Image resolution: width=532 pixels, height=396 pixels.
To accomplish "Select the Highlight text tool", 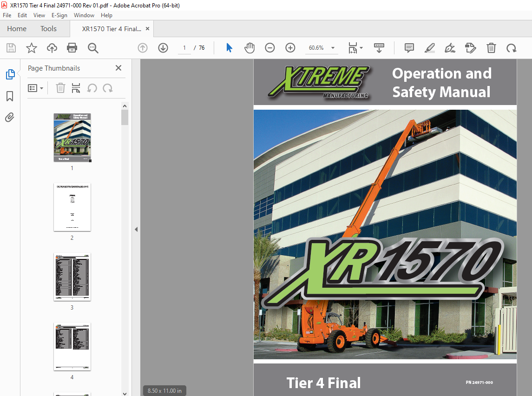I will (429, 48).
